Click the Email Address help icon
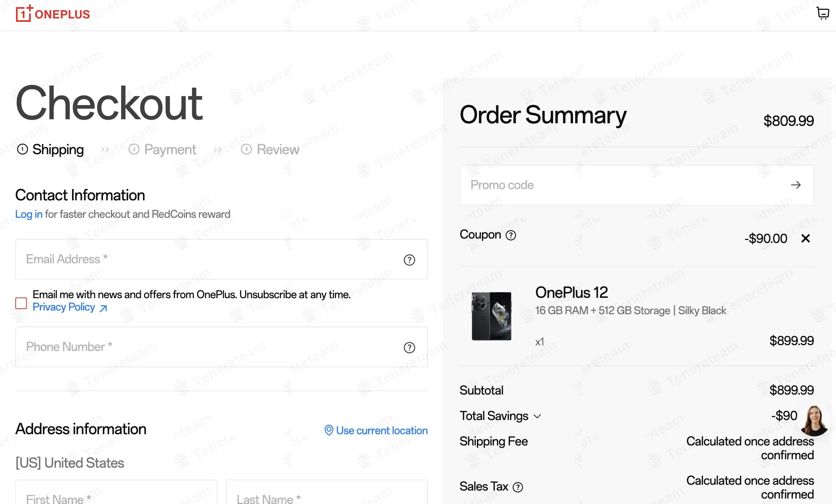 tap(409, 260)
